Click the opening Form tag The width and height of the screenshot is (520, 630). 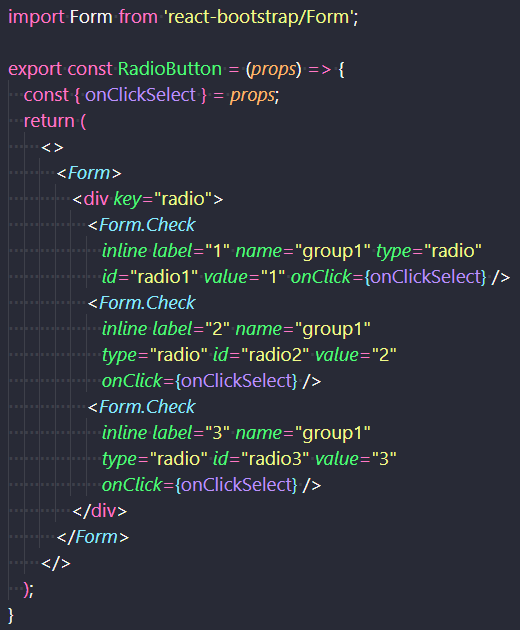pos(89,173)
